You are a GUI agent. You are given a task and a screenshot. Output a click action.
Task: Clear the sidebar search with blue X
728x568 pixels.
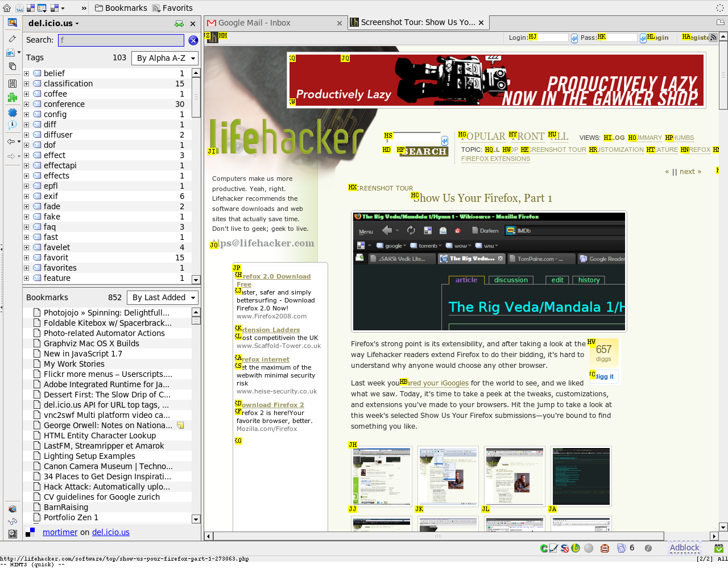coord(193,40)
